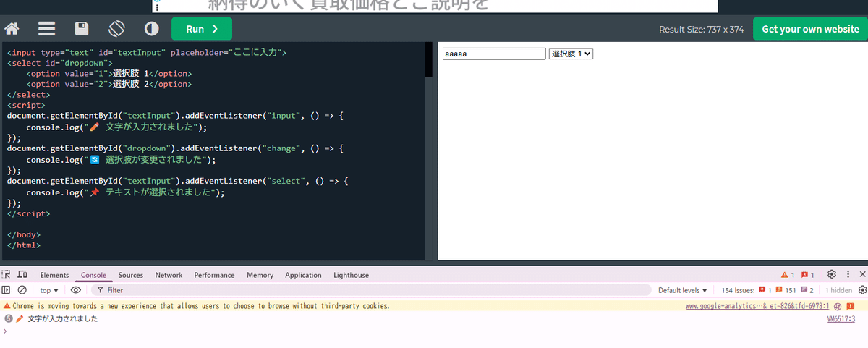Click the closing </html> tag in the editor
868x348 pixels.
click(x=24, y=245)
